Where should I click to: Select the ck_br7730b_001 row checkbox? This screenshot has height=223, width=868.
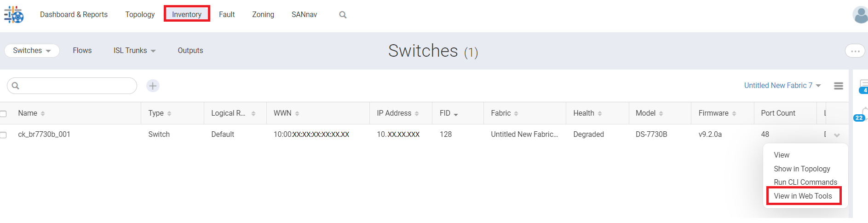[3, 135]
